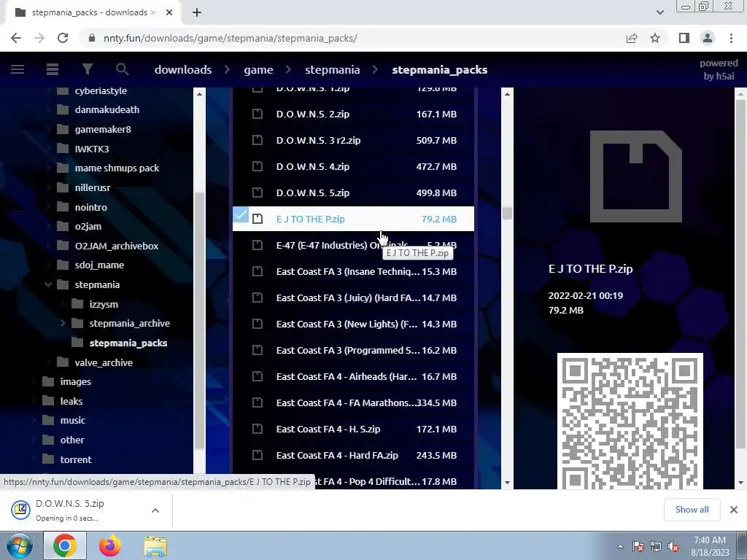Screen dimensions: 747x560
Task: Open the Windows Start button
Action: click(x=20, y=545)
